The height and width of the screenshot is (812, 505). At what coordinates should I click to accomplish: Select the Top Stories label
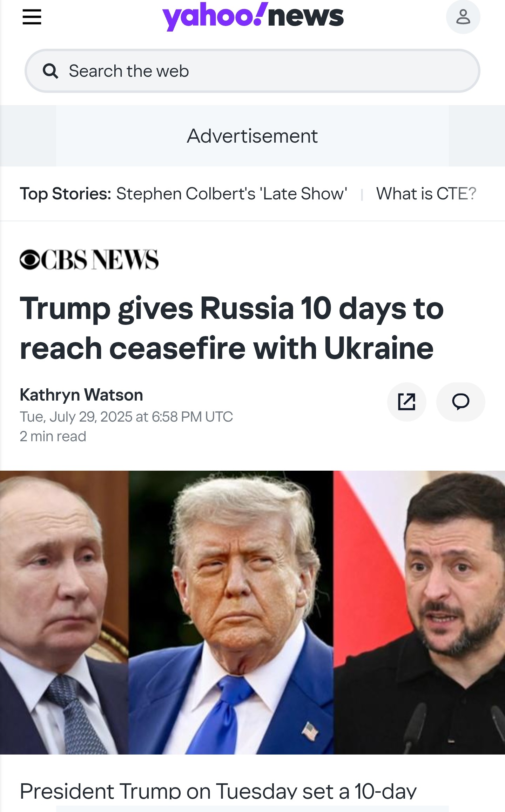66,193
